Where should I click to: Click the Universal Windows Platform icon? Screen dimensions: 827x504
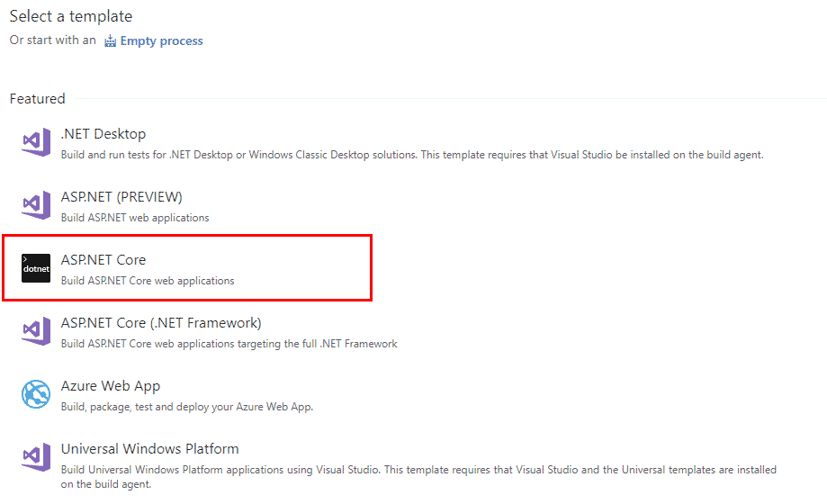(36, 457)
